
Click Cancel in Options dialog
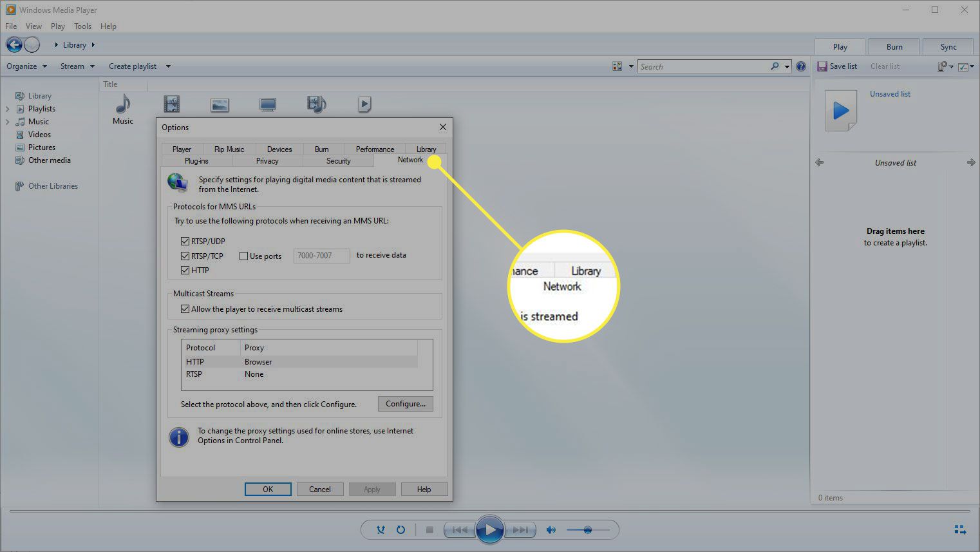320,490
